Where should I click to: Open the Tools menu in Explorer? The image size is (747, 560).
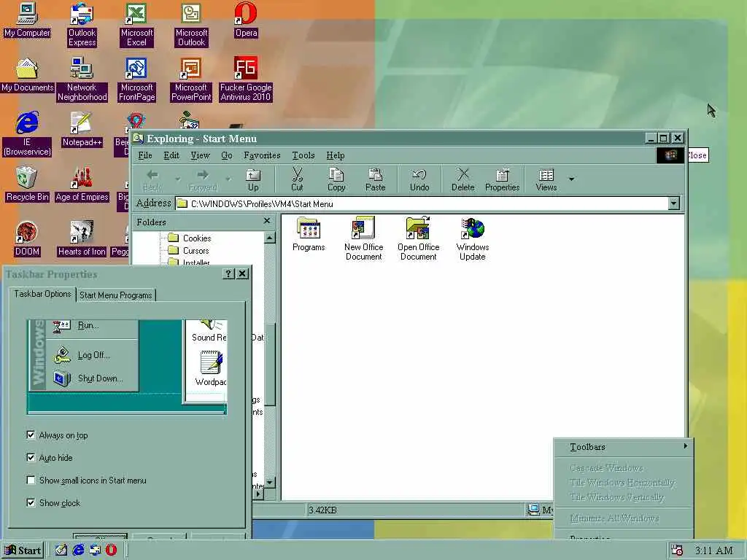point(303,155)
